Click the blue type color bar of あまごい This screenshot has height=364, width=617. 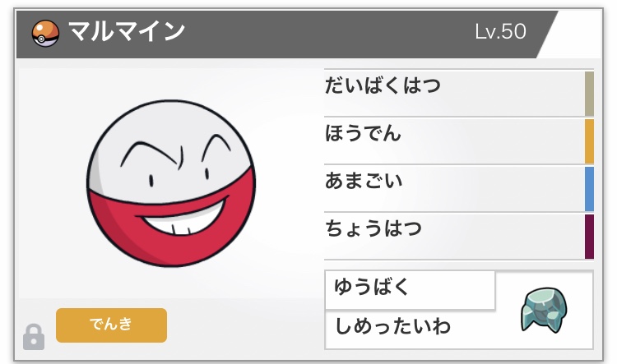click(589, 189)
